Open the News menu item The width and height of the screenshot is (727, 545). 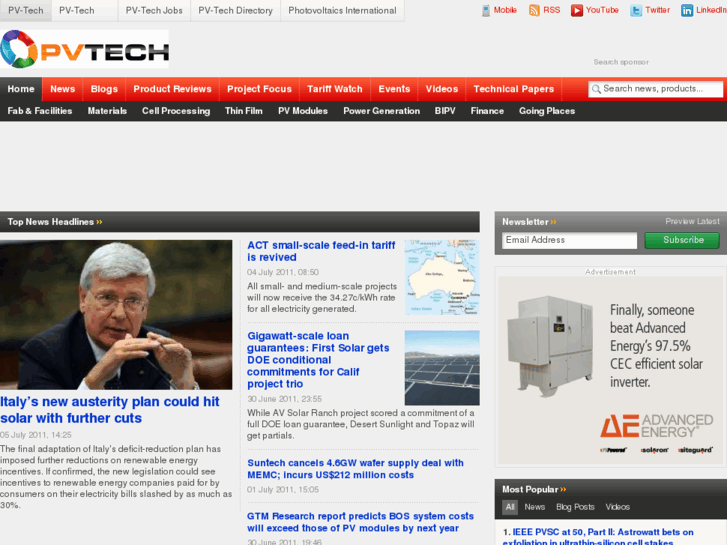click(x=63, y=89)
